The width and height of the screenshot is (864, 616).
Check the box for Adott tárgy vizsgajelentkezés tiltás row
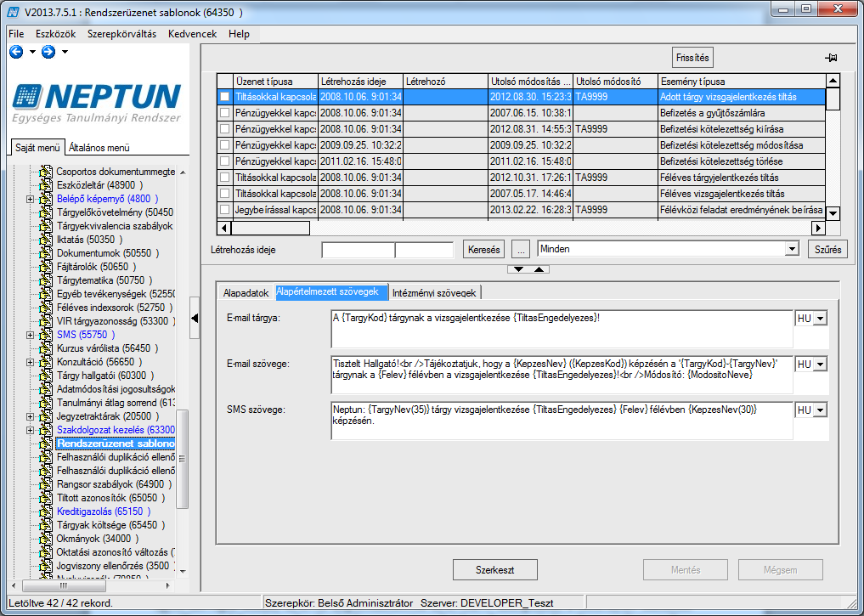pyautogui.click(x=225, y=96)
